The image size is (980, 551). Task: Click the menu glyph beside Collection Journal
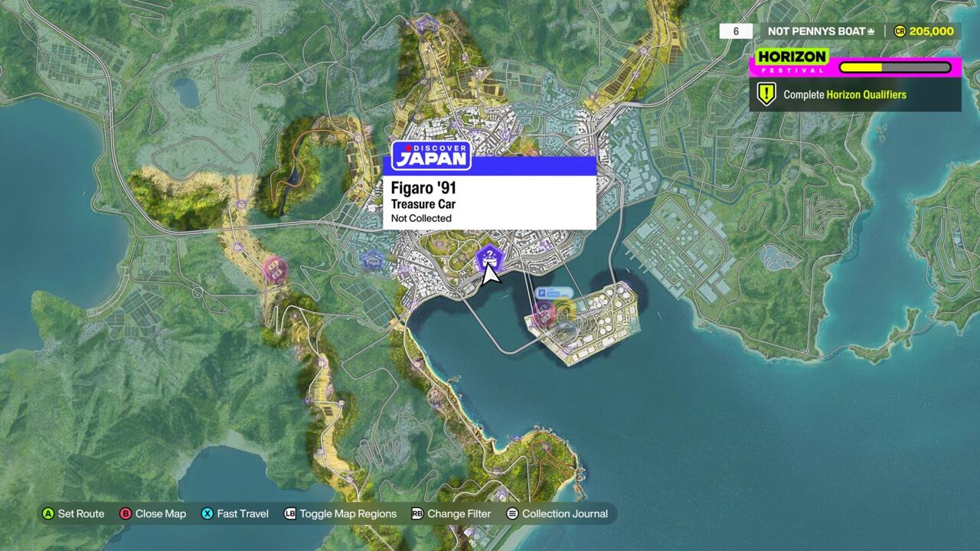(x=512, y=514)
